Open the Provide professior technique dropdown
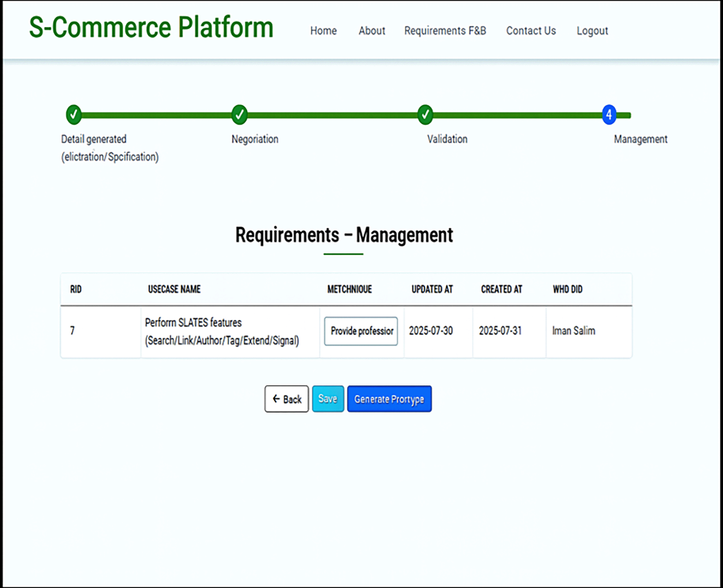Image resolution: width=723 pixels, height=588 pixels. tap(361, 331)
